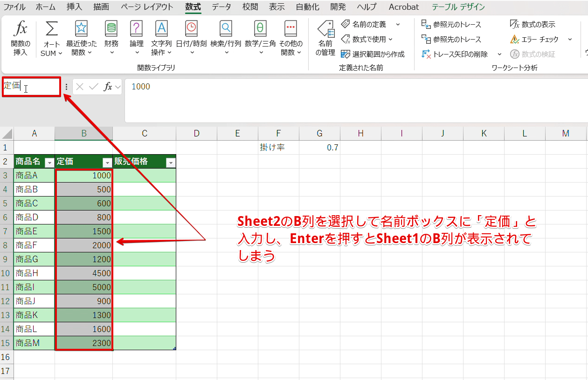Switch to the ホーム tab
This screenshot has height=380, width=588.
[45, 7]
